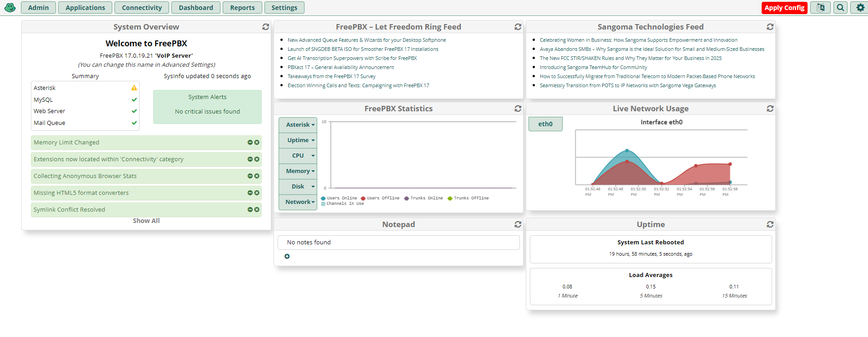Click the FreePBX frog logo
The image size is (868, 337).
tap(10, 8)
